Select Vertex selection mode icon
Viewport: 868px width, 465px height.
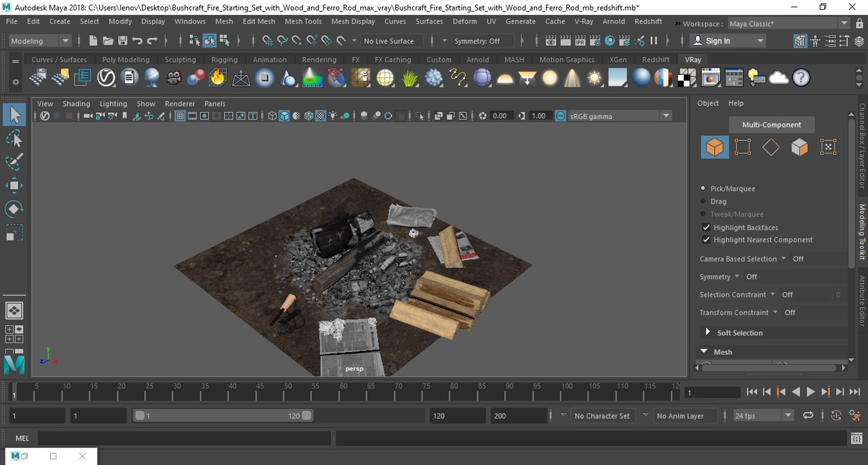(743, 147)
